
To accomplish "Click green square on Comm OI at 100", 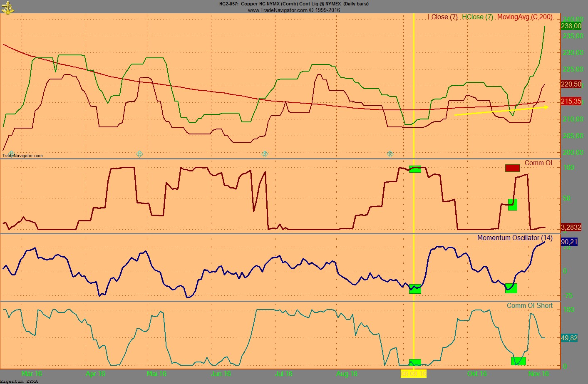I will point(415,169).
